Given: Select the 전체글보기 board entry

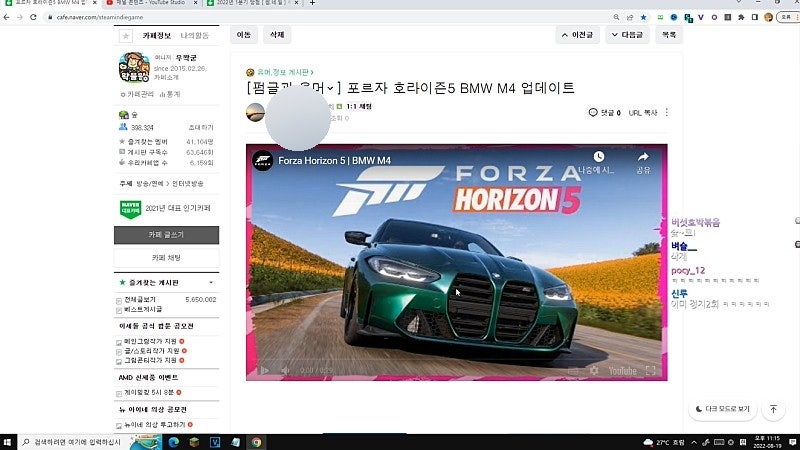Looking at the screenshot, I should click(x=139, y=299).
